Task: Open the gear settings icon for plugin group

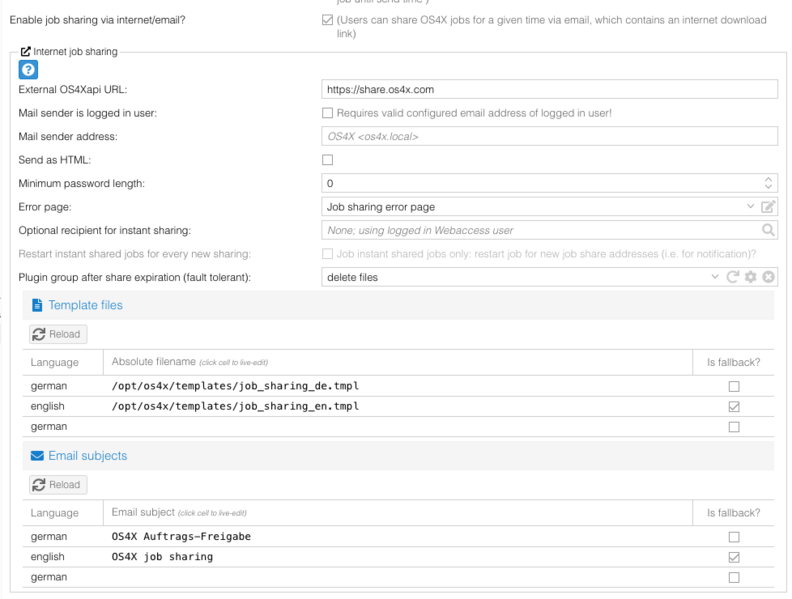Action: pyautogui.click(x=751, y=277)
